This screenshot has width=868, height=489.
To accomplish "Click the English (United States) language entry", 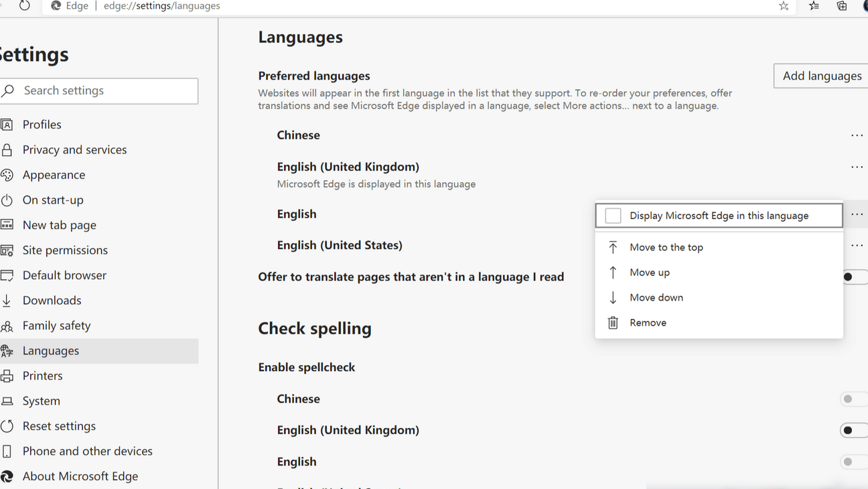I will click(x=340, y=245).
